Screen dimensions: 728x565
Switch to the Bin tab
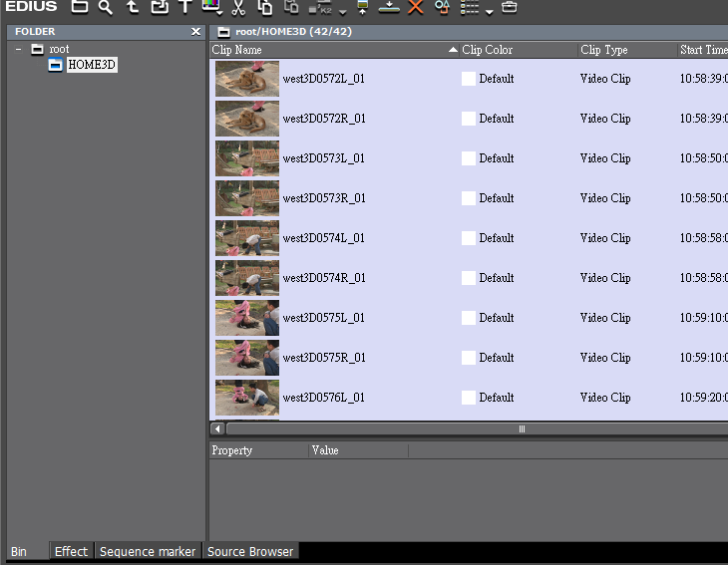(28, 552)
